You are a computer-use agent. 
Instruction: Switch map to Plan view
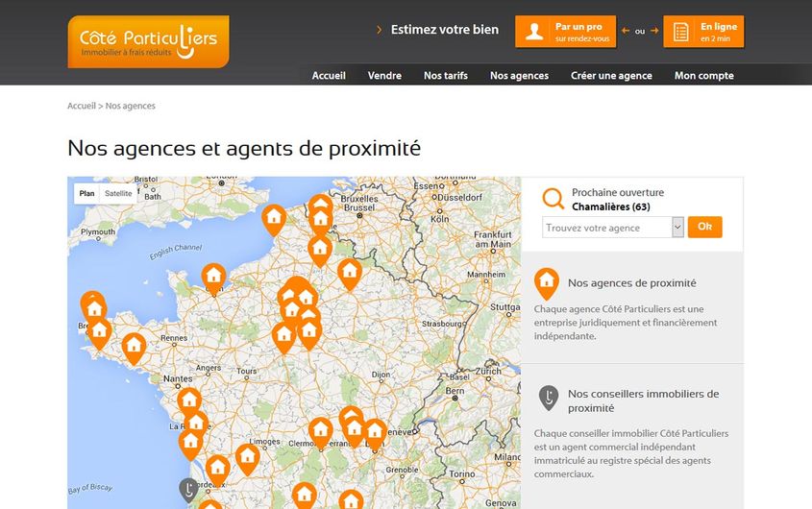click(86, 193)
